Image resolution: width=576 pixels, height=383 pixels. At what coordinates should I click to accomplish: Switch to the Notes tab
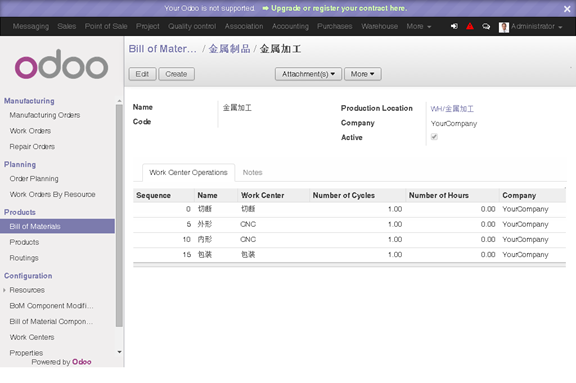click(x=252, y=173)
